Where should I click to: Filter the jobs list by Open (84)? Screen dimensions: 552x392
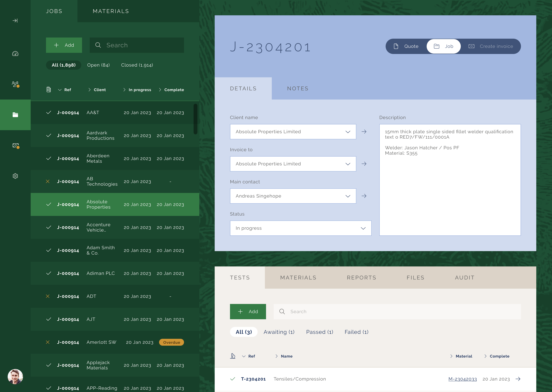point(98,65)
